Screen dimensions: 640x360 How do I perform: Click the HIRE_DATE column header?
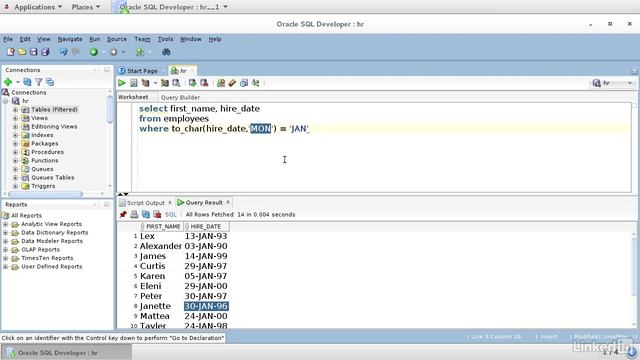click(206, 227)
